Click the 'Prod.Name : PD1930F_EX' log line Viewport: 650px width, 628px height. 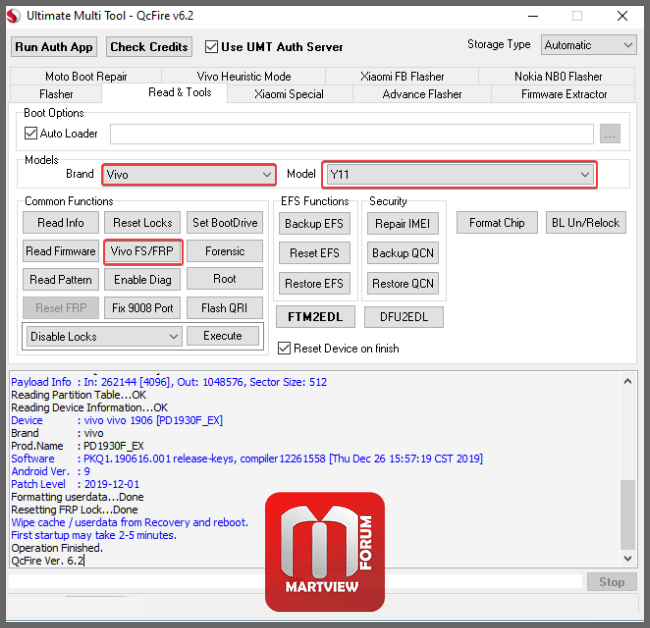[78, 446]
